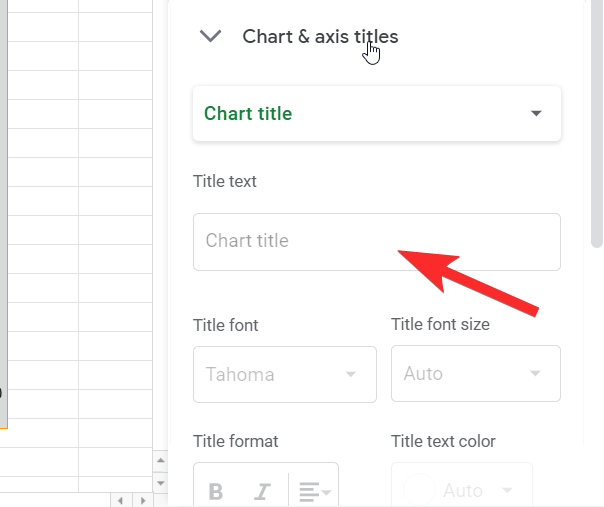The image size is (604, 507).
Task: Collapse the Chart & axis titles section
Action: pos(210,37)
